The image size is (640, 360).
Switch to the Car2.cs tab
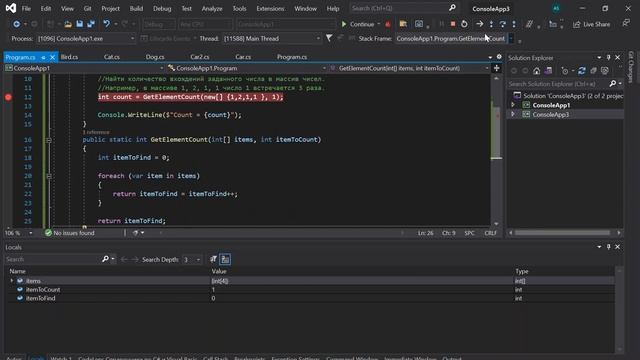(200, 57)
